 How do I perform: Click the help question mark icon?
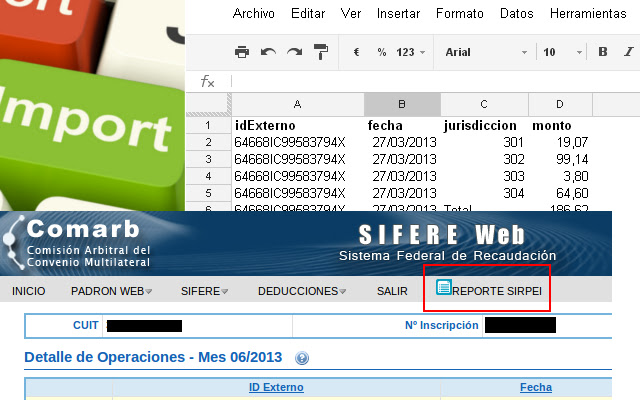(302, 358)
